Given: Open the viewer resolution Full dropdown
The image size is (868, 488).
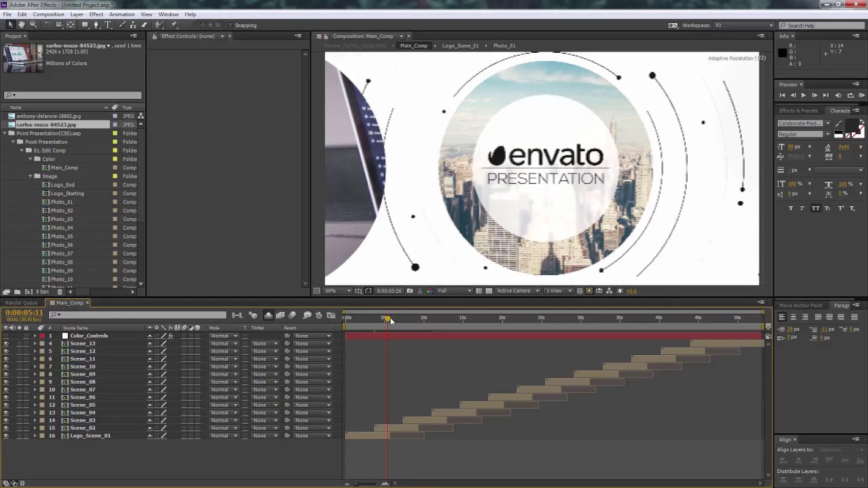Looking at the screenshot, I should [455, 291].
